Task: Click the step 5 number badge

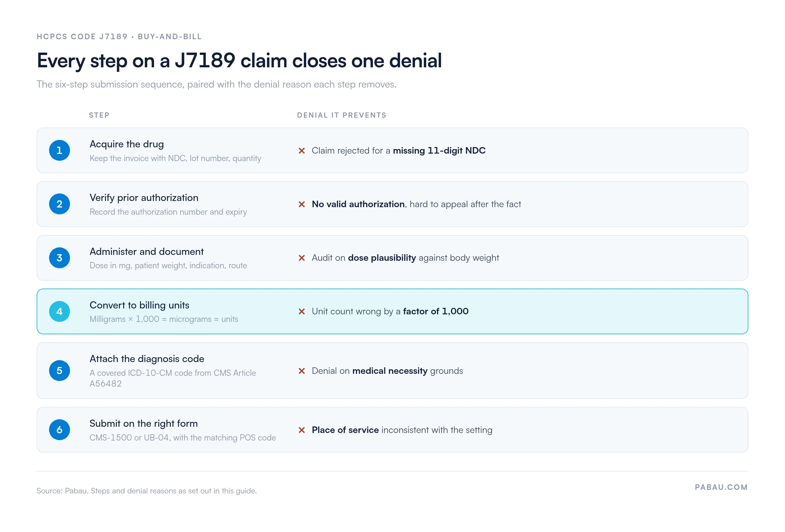Action: (x=60, y=371)
